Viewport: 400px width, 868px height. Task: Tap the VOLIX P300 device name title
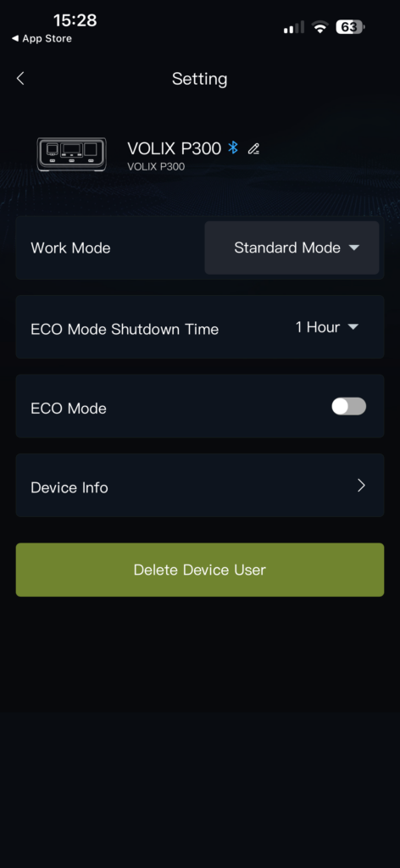coord(175,148)
